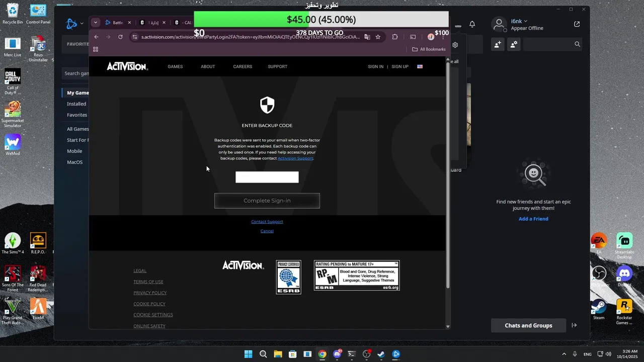
Task: Open the SUPPORT menu item
Action: (277, 66)
